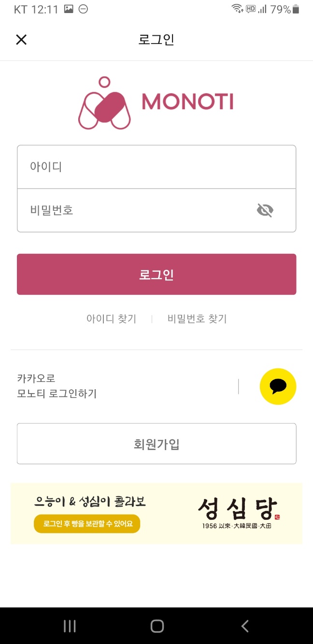Select the screenshot icon in the status bar
Viewport: 313px width, 644px height.
[68, 9]
